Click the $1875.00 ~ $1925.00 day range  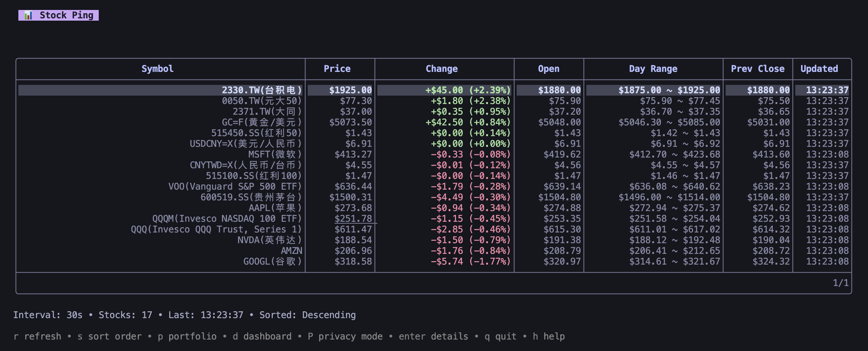click(669, 90)
